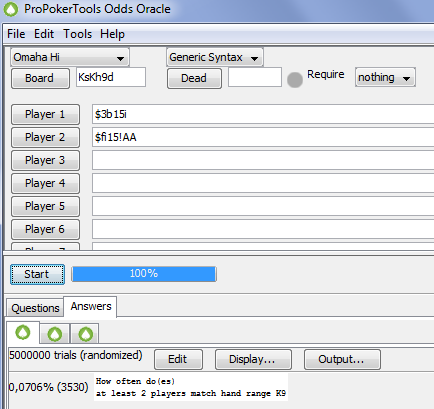The width and height of the screenshot is (434, 409).
Task: Open the Require nothing dropdown
Action: 385,77
